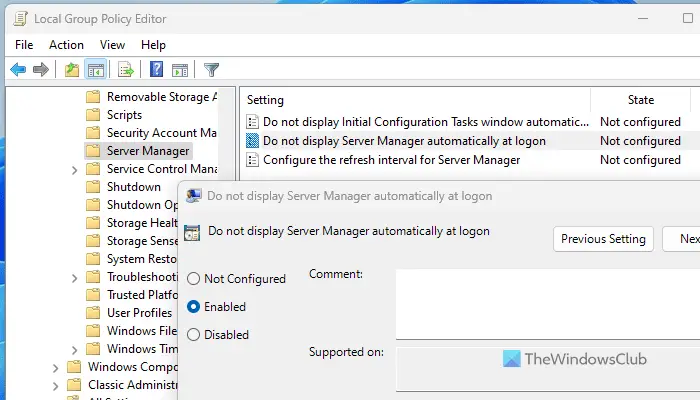The width and height of the screenshot is (700, 400).
Task: Click the Security Account Ma folder icon
Action: 93,133
